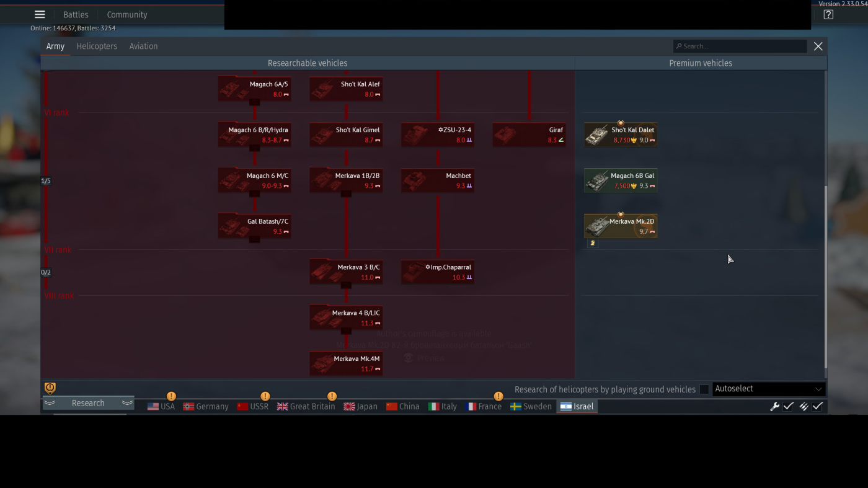Select the Japan nation tab
868x488 pixels.
pos(360,407)
